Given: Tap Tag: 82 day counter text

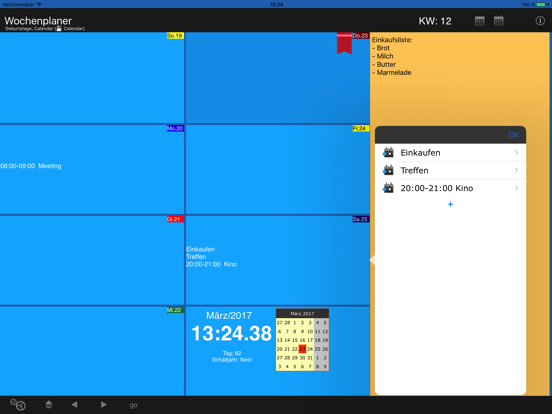Looking at the screenshot, I should point(232,353).
